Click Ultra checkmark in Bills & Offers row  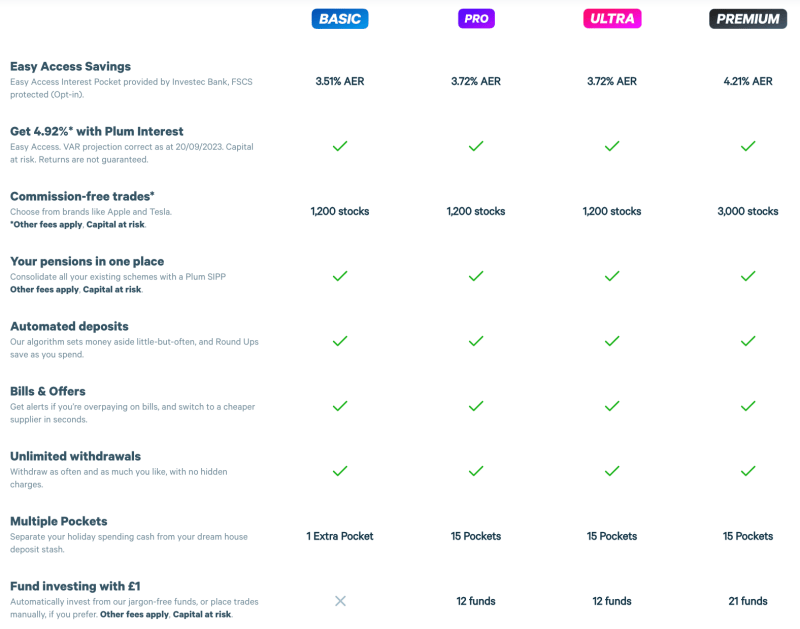pyautogui.click(x=612, y=406)
